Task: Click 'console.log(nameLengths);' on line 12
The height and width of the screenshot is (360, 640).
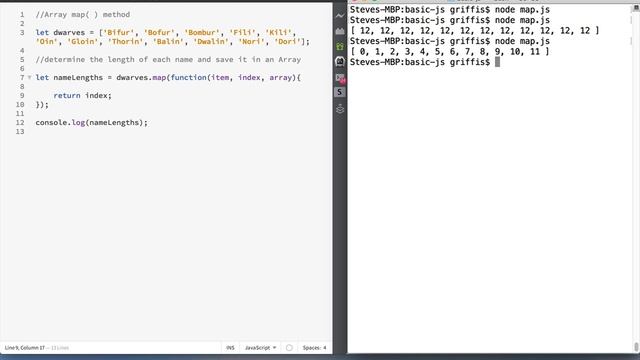Action: (x=91, y=122)
